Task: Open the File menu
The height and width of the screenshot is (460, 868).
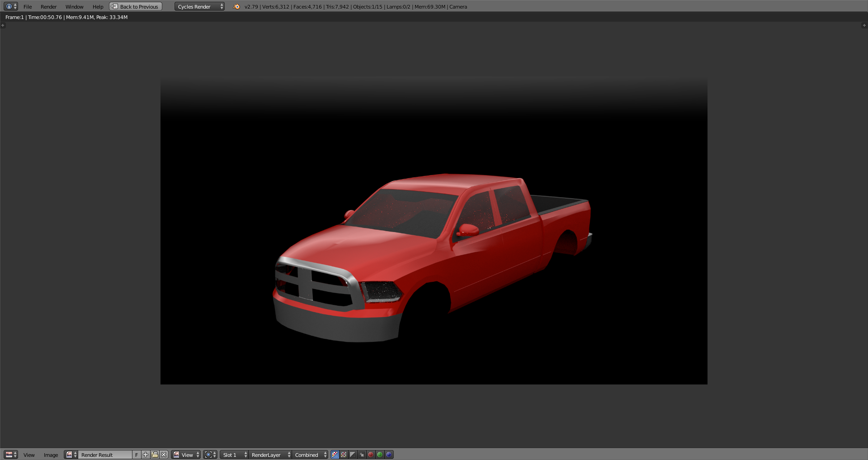Action: pyautogui.click(x=28, y=7)
